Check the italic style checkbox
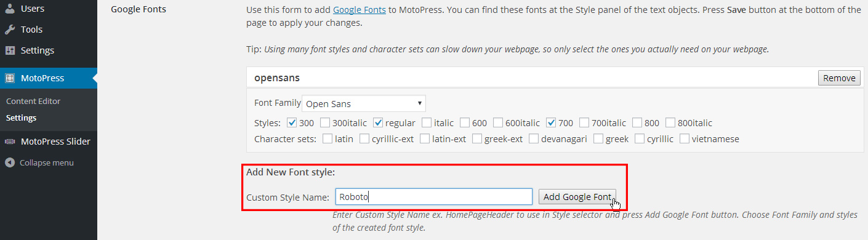868x240 pixels. point(427,122)
